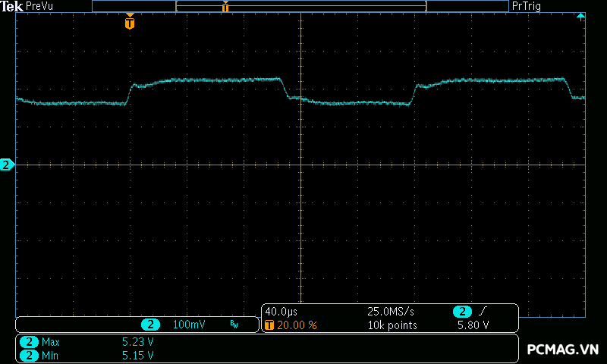Click the cyan trigger level arrow at right edge
607x364 pixels.
pyautogui.click(x=580, y=17)
